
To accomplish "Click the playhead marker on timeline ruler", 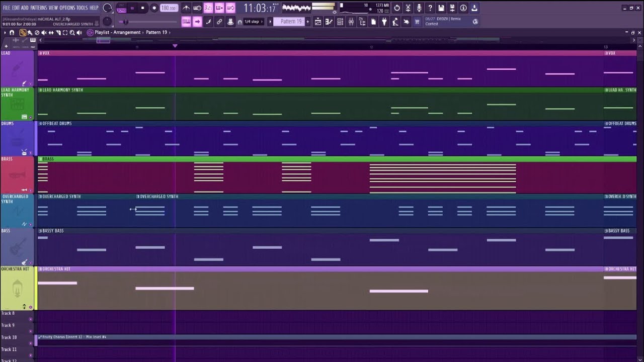I will (175, 46).
